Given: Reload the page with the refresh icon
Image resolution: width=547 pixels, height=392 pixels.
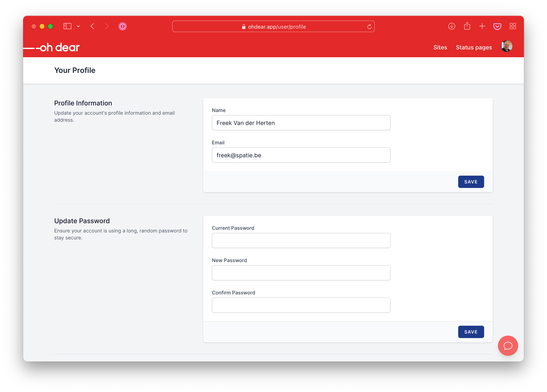Looking at the screenshot, I should [369, 27].
